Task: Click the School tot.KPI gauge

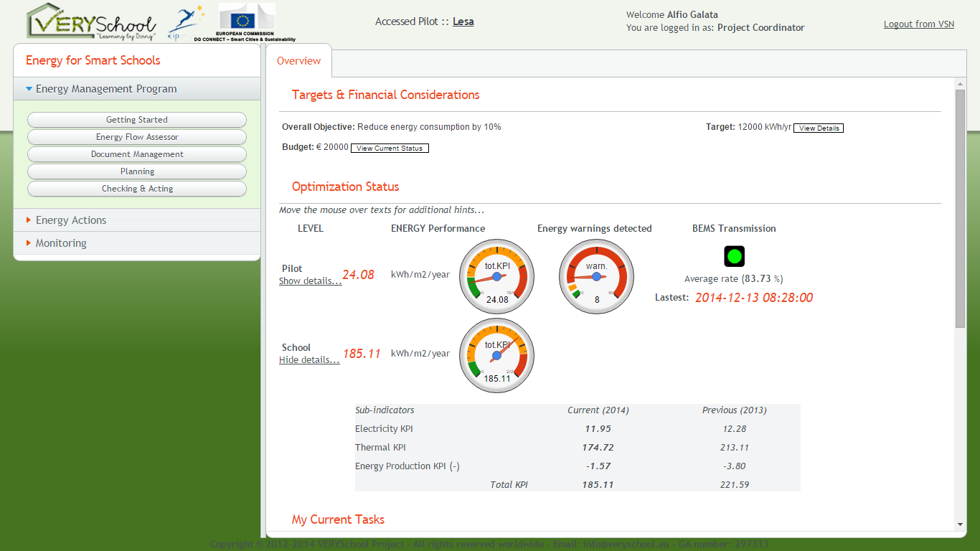Action: pos(496,356)
